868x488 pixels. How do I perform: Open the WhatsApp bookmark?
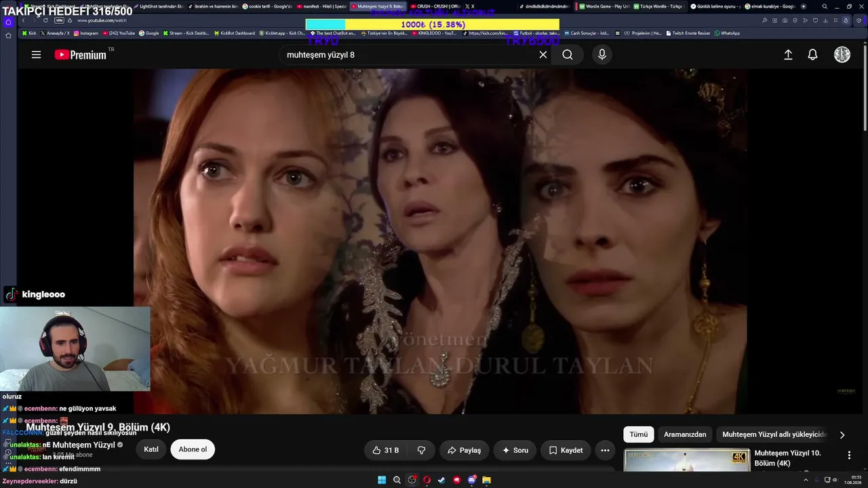coord(727,33)
